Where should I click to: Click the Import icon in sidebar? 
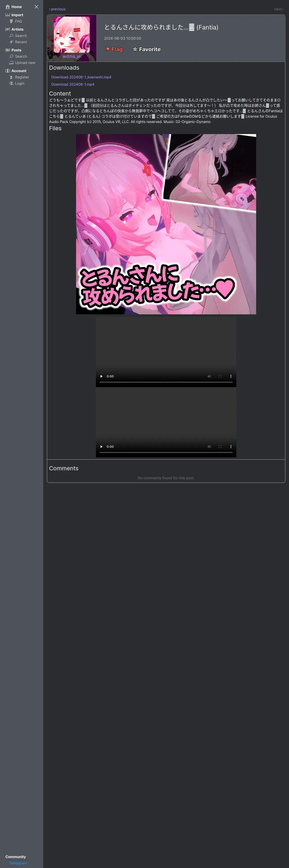tap(8, 15)
